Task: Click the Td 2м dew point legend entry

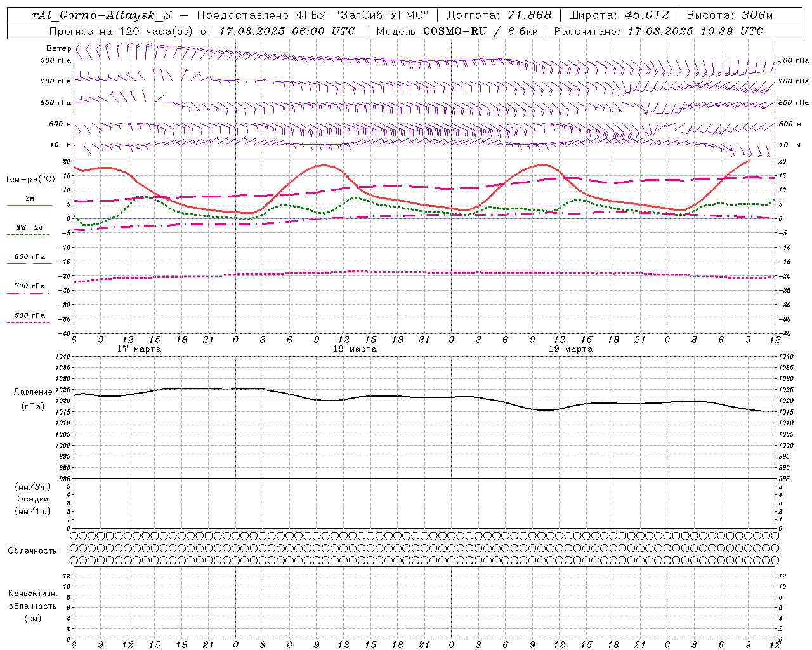Action: pyautogui.click(x=30, y=227)
